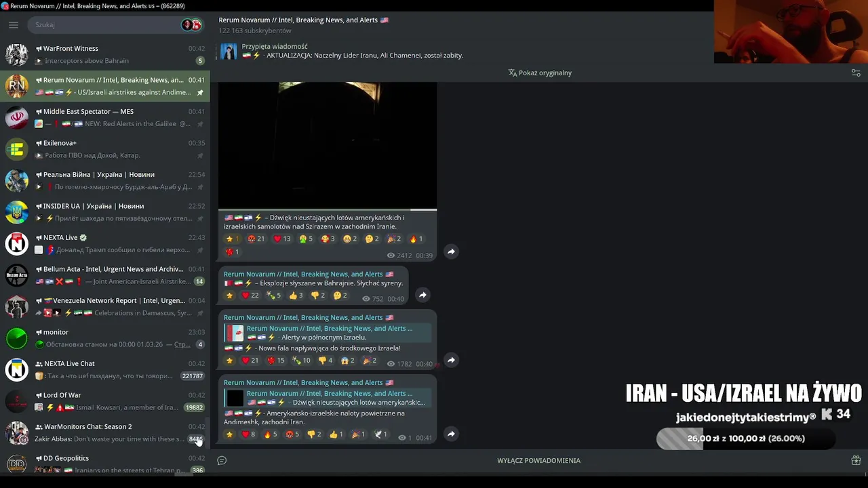Viewport: 868px width, 488px height.
Task: Click heart-eyes reaction with count 3
Action: (328, 239)
